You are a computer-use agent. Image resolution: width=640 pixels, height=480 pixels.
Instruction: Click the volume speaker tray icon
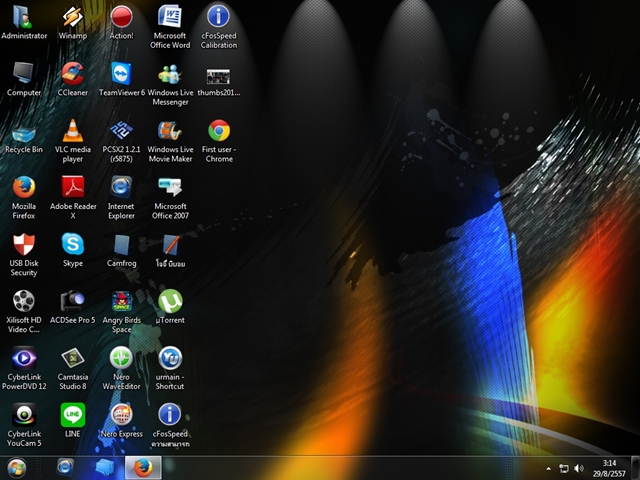(579, 468)
